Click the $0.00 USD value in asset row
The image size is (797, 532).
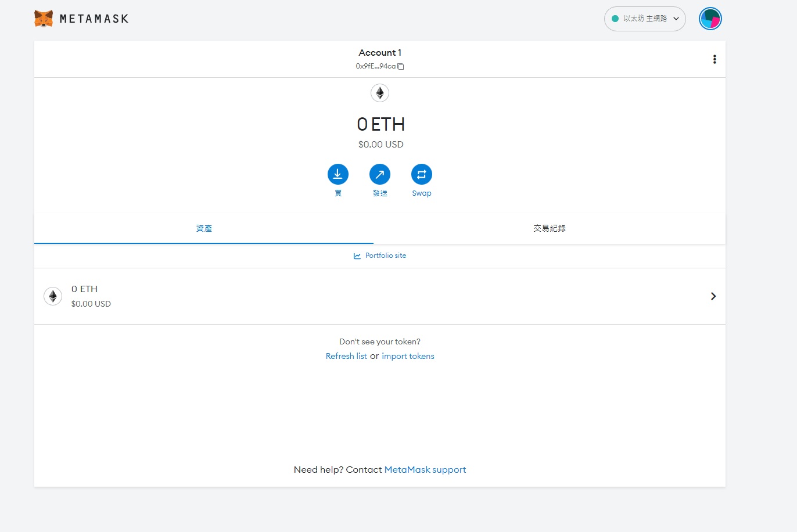click(x=91, y=304)
